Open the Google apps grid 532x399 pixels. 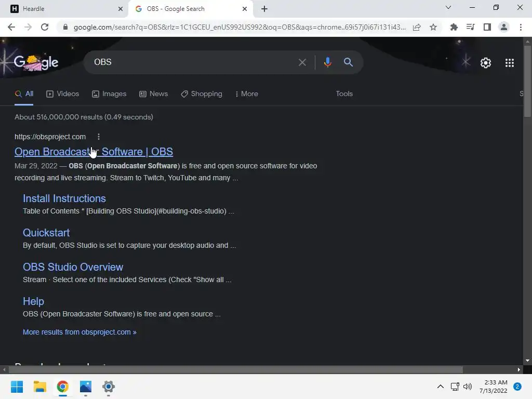tap(509, 63)
